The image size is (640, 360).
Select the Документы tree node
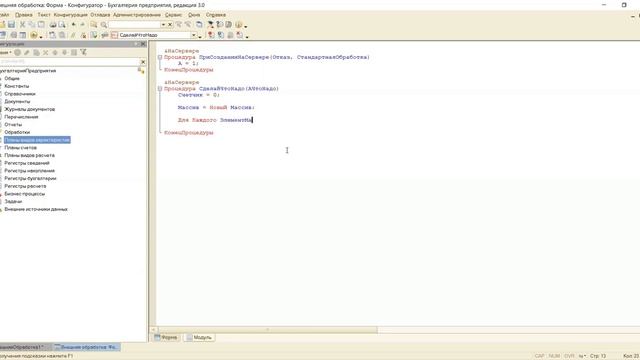pos(17,102)
